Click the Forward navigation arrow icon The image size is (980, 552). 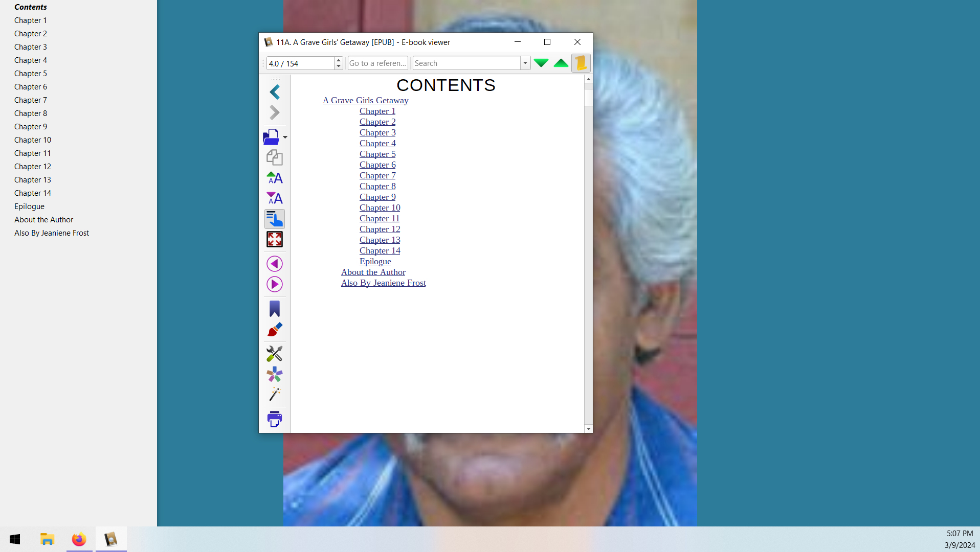(x=275, y=112)
